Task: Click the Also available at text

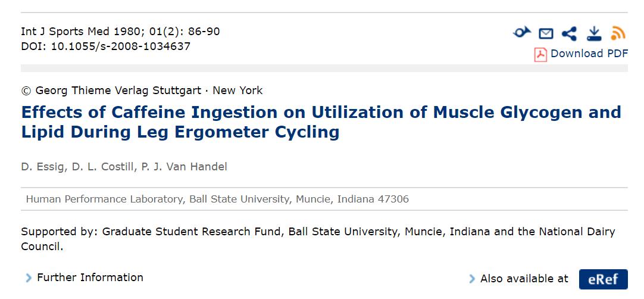Action: point(524,279)
